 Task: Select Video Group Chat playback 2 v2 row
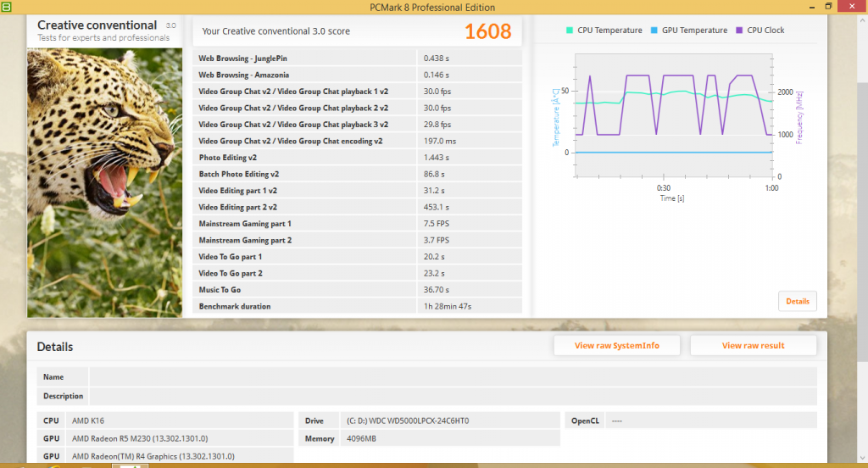point(357,108)
